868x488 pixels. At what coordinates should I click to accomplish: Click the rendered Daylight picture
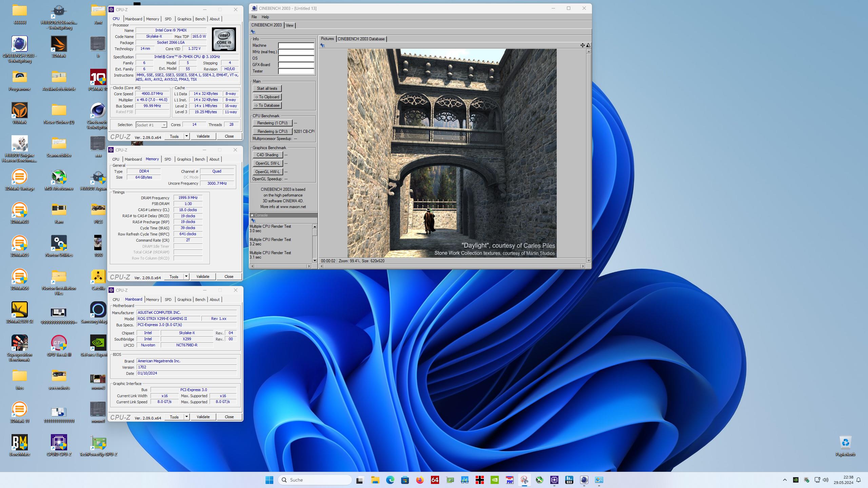[452, 153]
